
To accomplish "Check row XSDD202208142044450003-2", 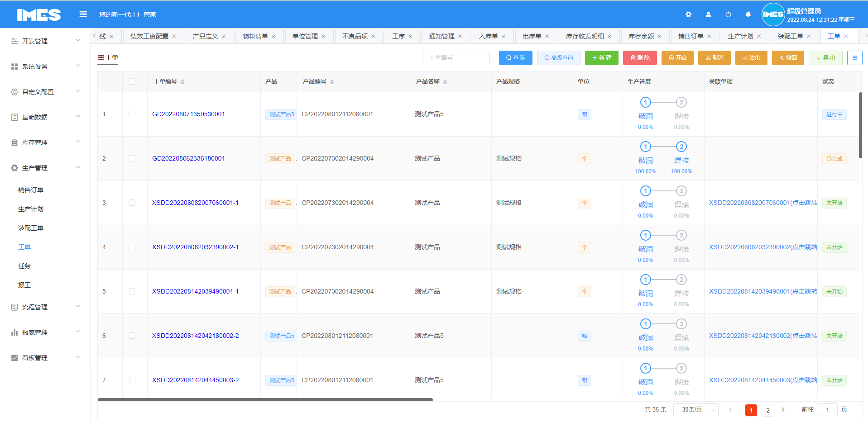I will pyautogui.click(x=132, y=380).
